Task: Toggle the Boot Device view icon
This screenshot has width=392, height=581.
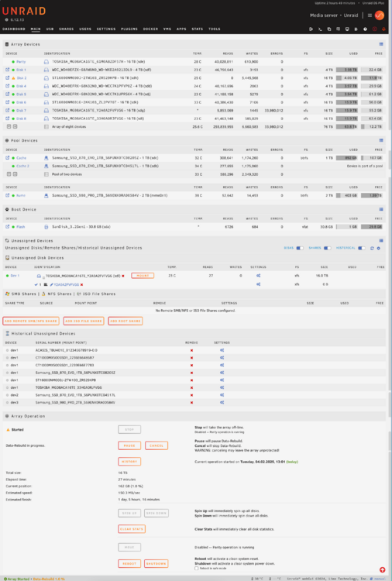Action: click(381, 209)
